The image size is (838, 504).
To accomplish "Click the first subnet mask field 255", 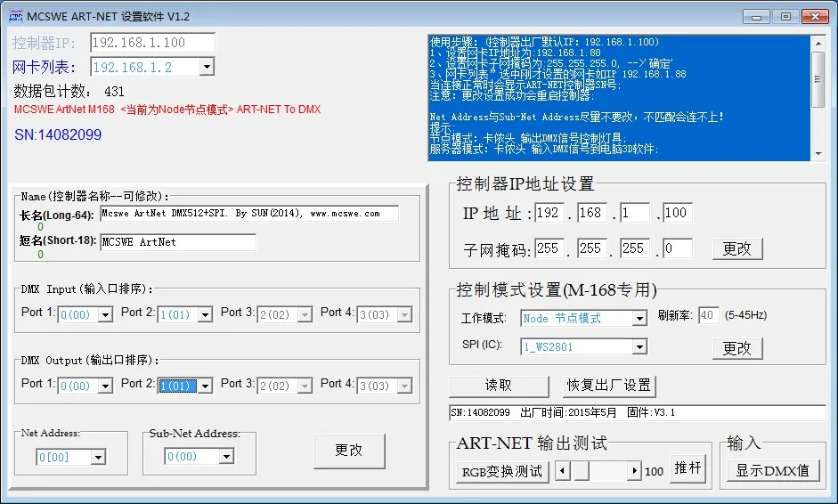I will [549, 248].
